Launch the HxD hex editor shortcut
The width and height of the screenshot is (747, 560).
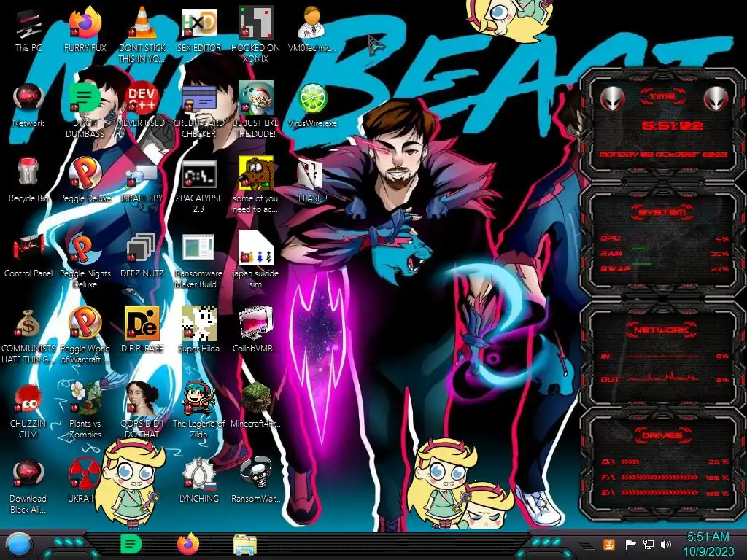(x=198, y=24)
